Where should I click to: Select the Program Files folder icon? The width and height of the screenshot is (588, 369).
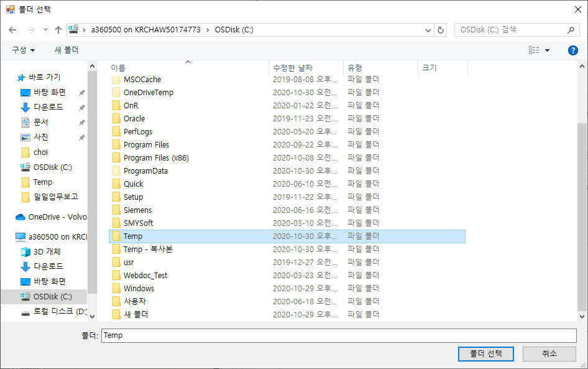[x=117, y=145]
